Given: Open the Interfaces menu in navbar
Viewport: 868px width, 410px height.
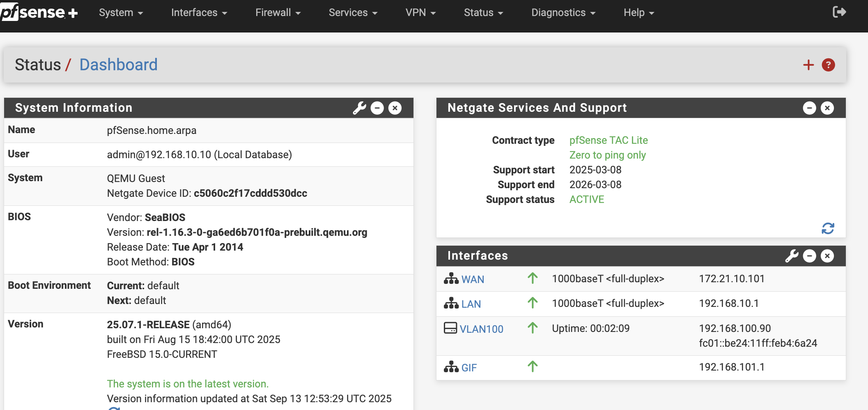Looking at the screenshot, I should coord(199,13).
